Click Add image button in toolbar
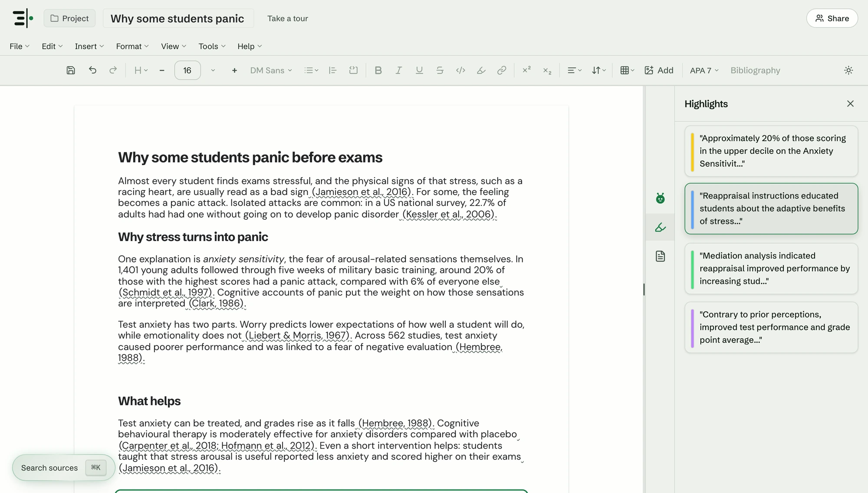The width and height of the screenshot is (868, 493). [659, 70]
